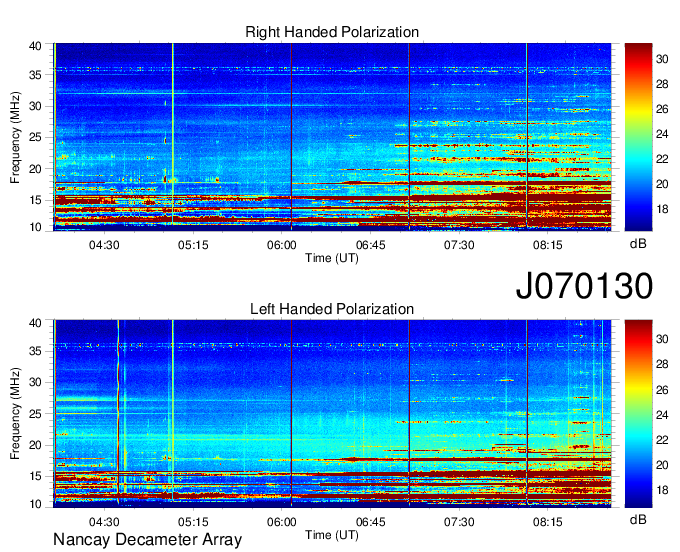Click inside the Right Handed Polarization spectrogram

332,137
